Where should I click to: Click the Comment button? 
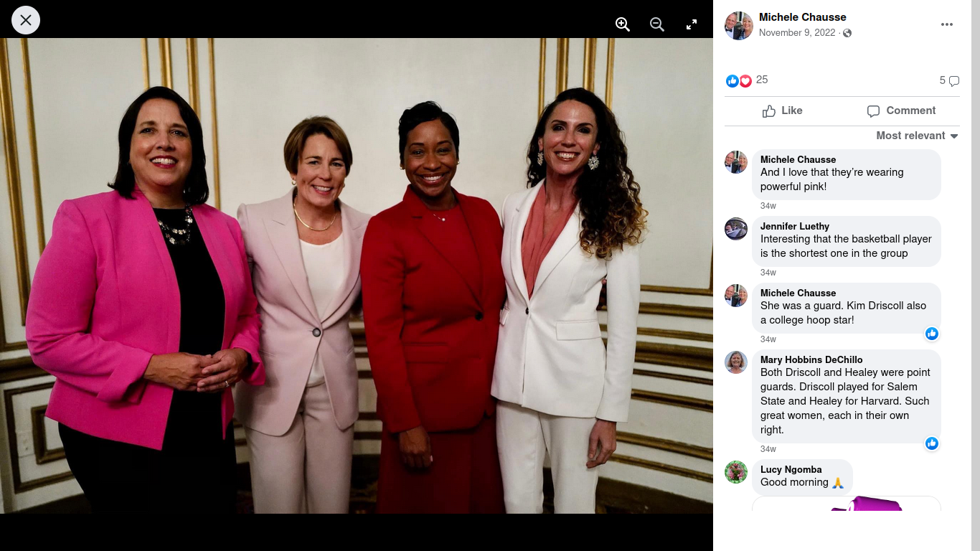[901, 110]
